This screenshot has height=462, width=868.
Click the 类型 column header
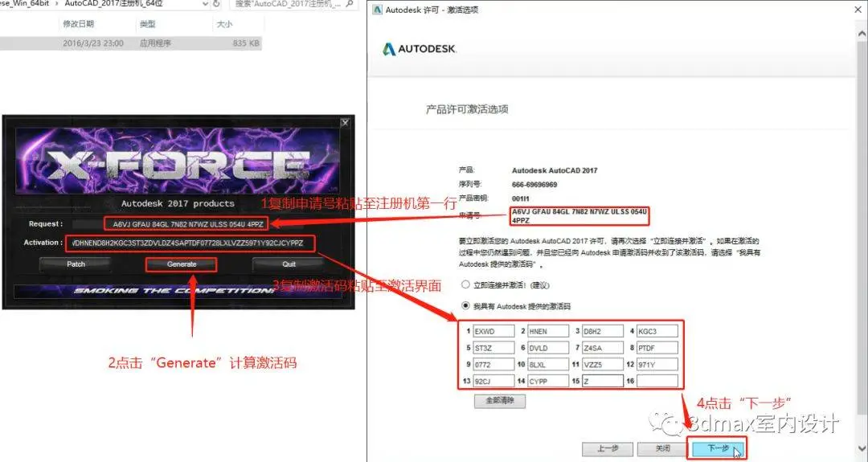tap(148, 24)
